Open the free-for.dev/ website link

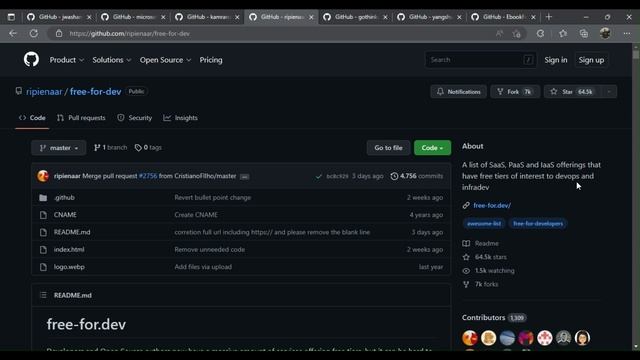point(492,205)
